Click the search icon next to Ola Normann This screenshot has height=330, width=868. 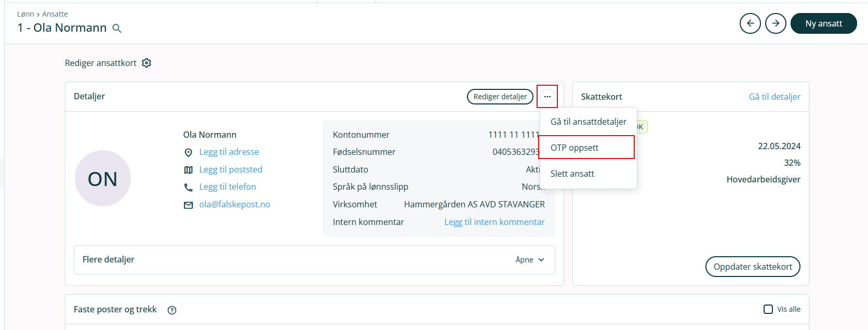pyautogui.click(x=117, y=29)
